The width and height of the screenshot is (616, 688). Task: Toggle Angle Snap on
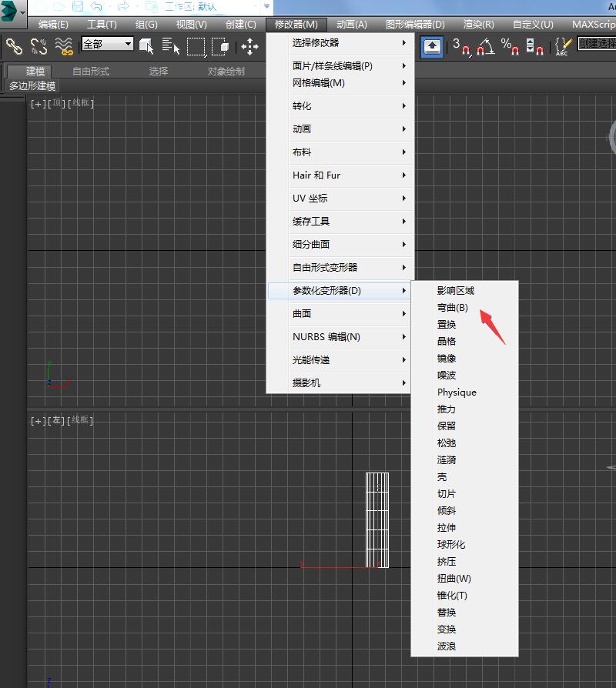point(483,48)
